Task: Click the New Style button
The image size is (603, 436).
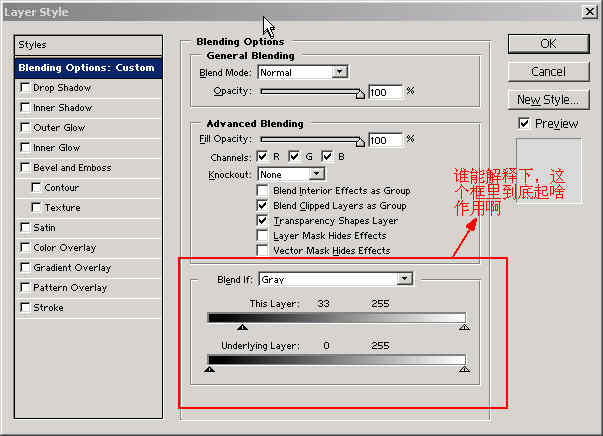Action: pos(548,100)
